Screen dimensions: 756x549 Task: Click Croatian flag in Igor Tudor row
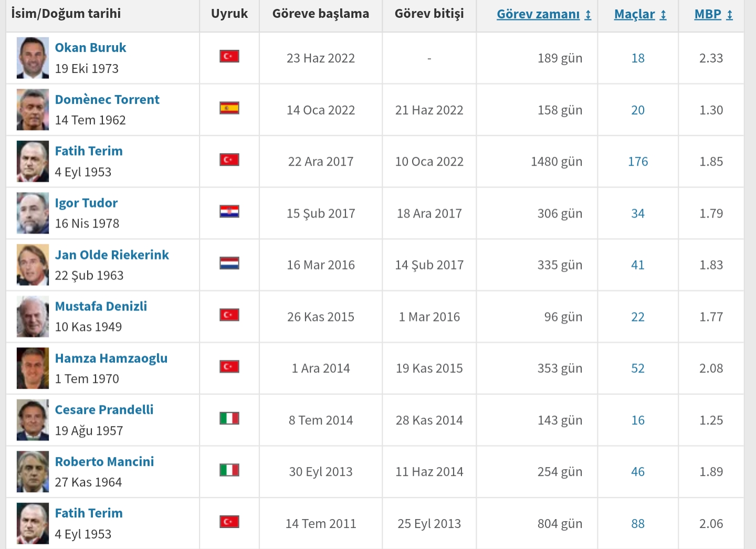point(229,212)
